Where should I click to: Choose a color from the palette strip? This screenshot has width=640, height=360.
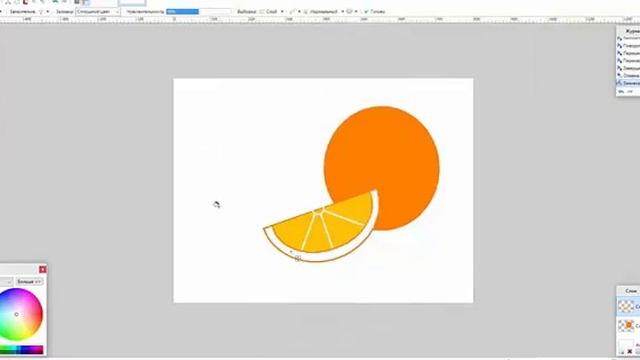(21, 349)
